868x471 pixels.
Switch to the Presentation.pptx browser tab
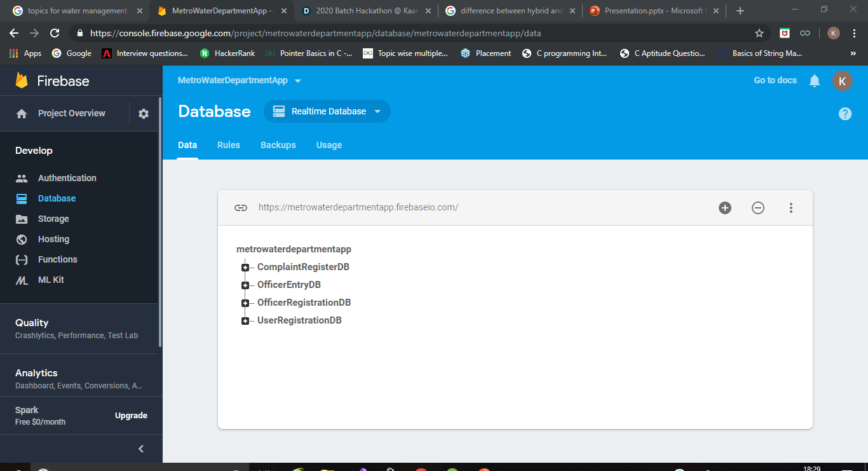[x=653, y=11]
